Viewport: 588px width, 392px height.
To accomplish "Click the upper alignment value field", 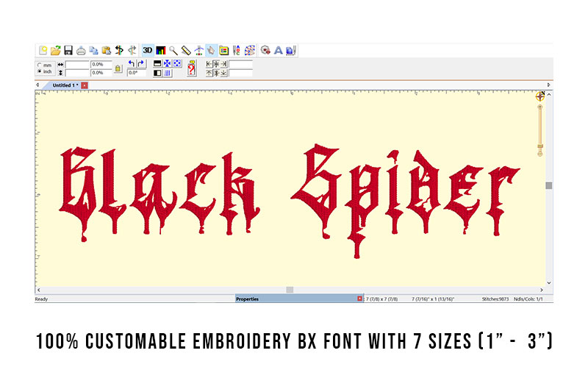I will click(240, 64).
